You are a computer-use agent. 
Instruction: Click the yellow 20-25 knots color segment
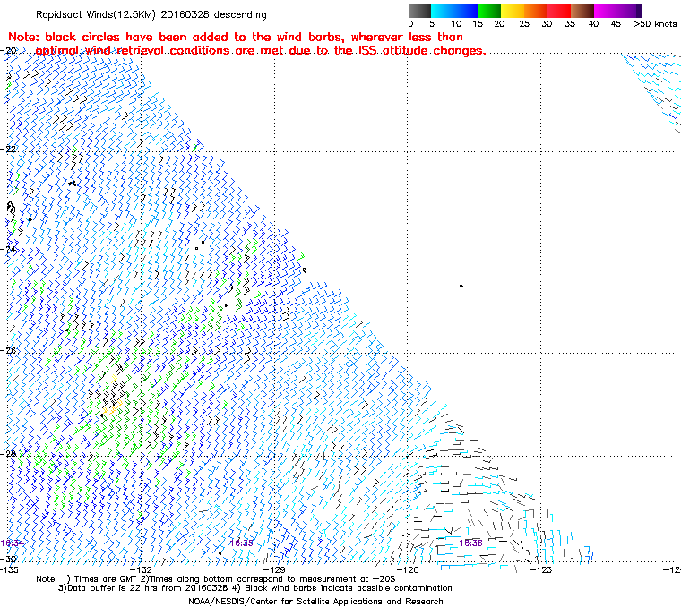tap(513, 11)
